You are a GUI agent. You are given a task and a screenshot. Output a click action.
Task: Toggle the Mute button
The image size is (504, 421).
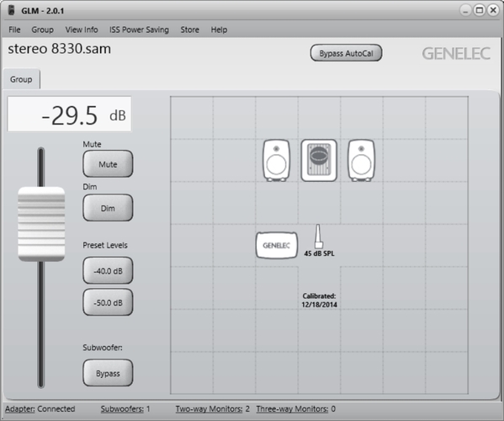[x=108, y=164]
